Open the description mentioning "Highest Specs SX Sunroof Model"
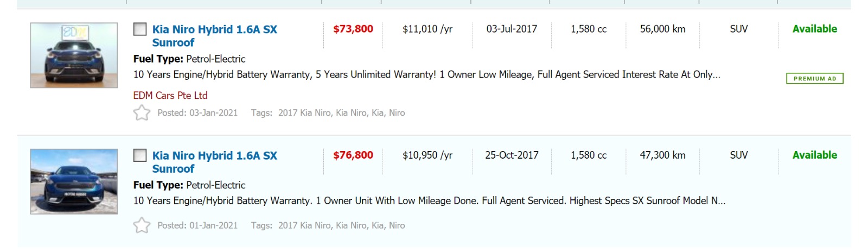 click(429, 200)
